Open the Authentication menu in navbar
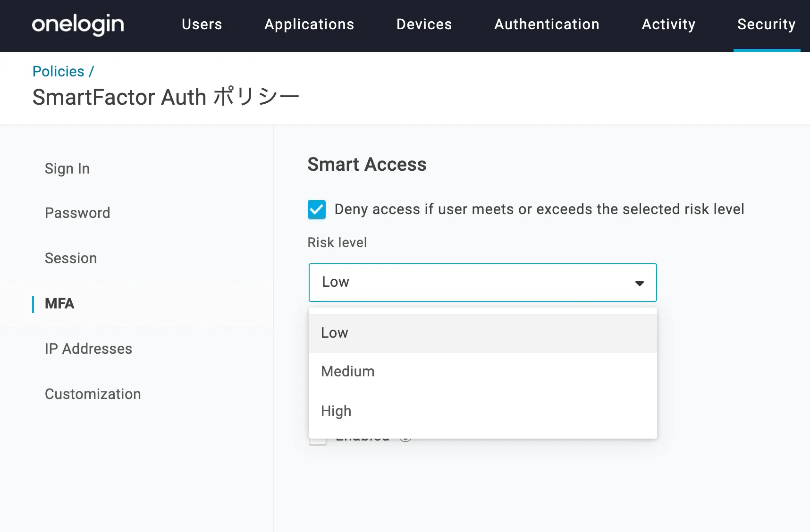 547,25
